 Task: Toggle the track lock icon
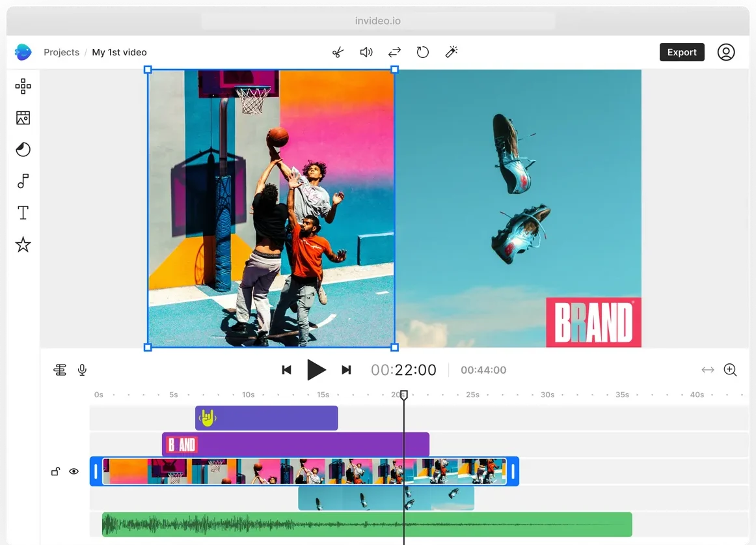point(55,471)
